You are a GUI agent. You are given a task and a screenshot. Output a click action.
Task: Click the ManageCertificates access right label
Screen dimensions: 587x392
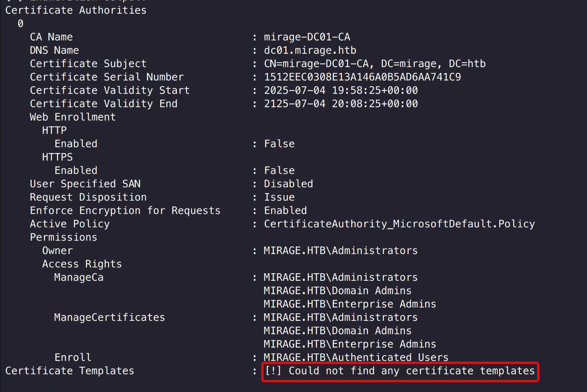110,318
